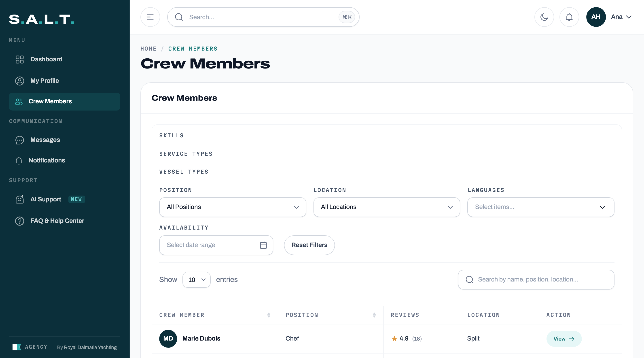The height and width of the screenshot is (358, 644).
Task: Click the magnifier icon in top search
Action: (179, 17)
